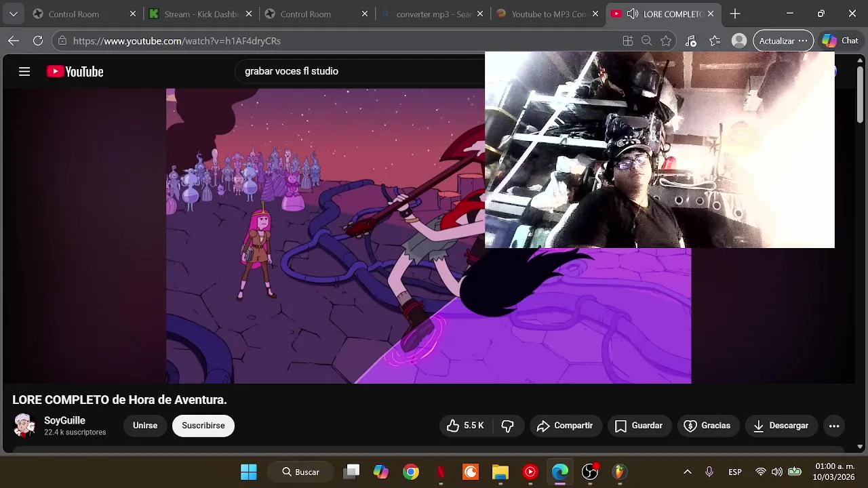Open the app available install icon
868x488 pixels.
(x=628, y=41)
